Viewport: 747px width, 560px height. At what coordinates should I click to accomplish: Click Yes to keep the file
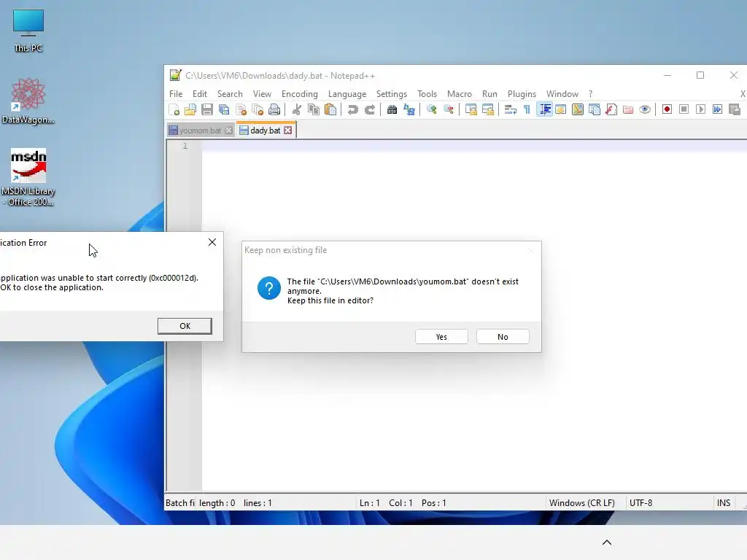coord(441,337)
